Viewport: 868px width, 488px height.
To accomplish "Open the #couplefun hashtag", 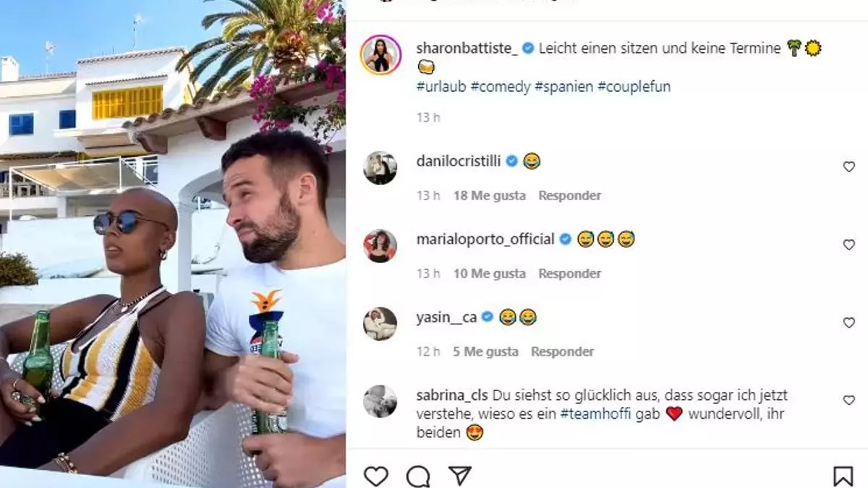I will pyautogui.click(x=634, y=87).
